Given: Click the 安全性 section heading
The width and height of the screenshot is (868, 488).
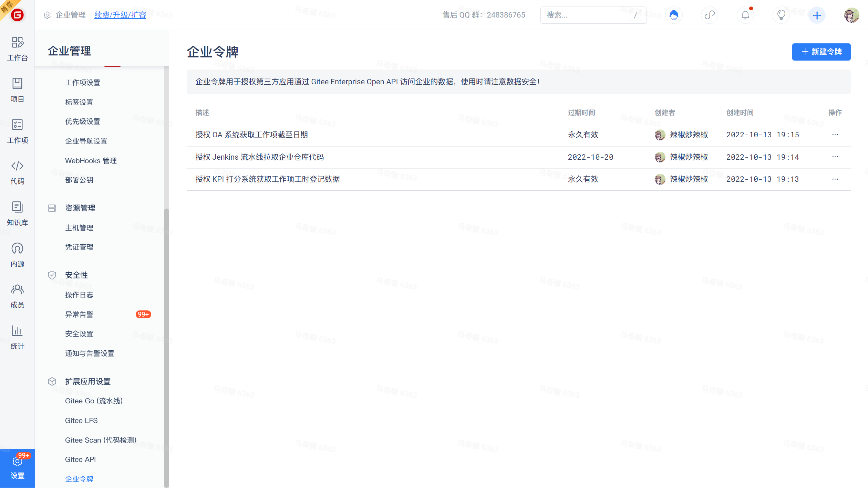Looking at the screenshot, I should (76, 275).
